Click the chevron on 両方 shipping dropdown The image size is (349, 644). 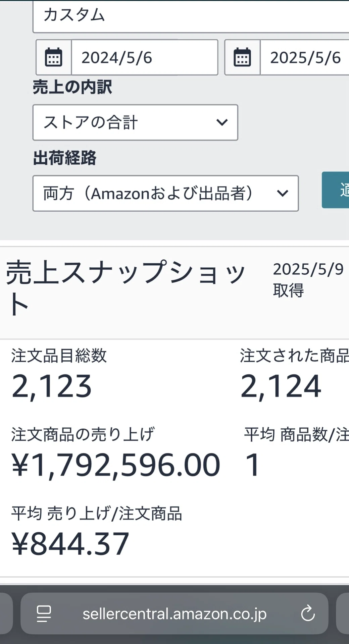[x=283, y=193]
